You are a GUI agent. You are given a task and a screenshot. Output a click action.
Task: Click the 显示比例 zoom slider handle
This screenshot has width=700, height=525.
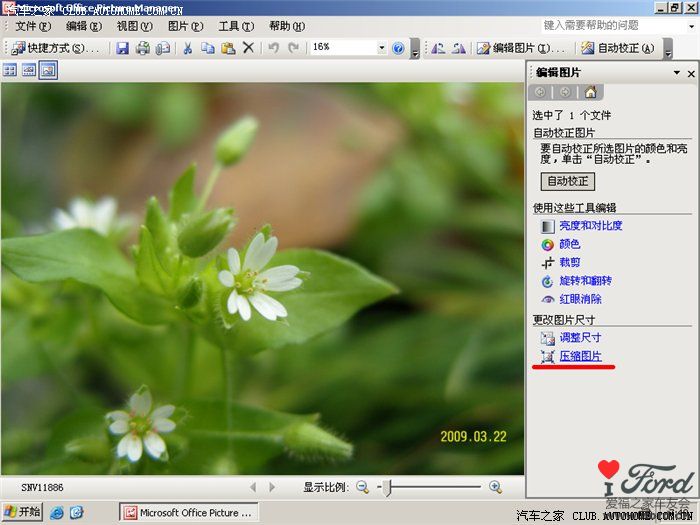(x=388, y=487)
